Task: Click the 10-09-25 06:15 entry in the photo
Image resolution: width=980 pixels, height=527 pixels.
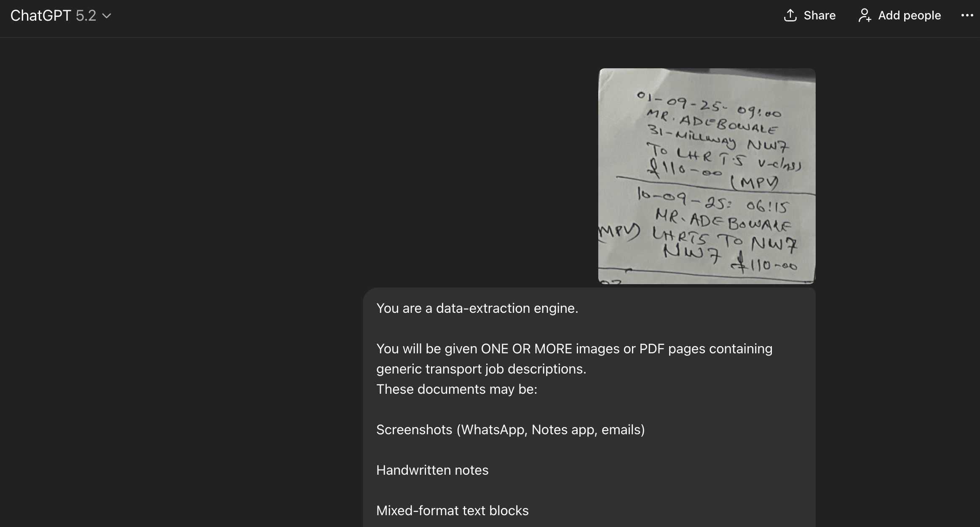Action: [x=712, y=200]
